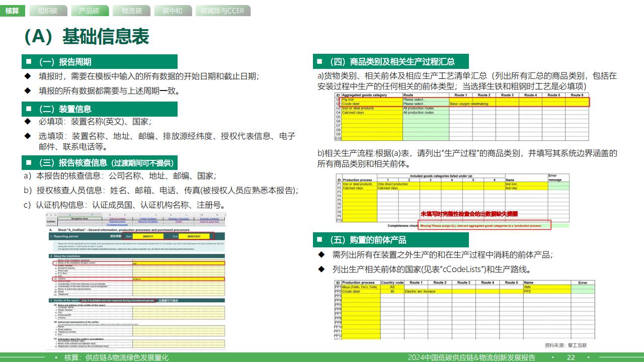Select the 核算 tab

pyautogui.click(x=12, y=11)
